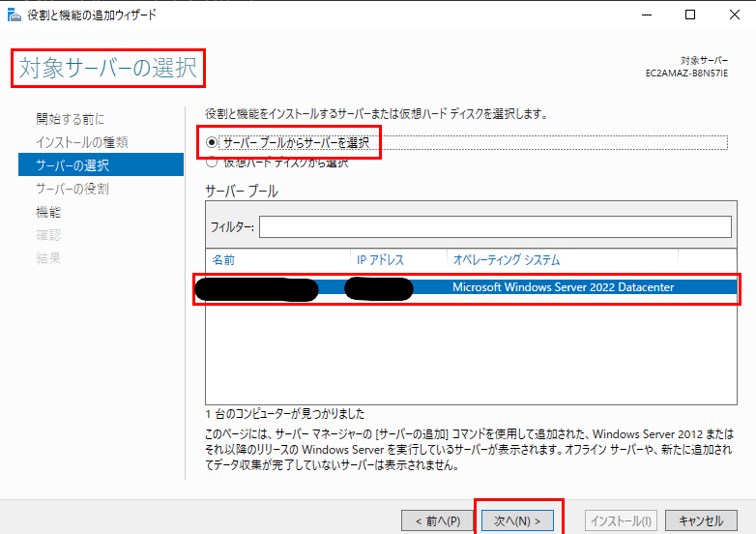Click the wizard icon in title bar
756x534 pixels.
(x=14, y=15)
